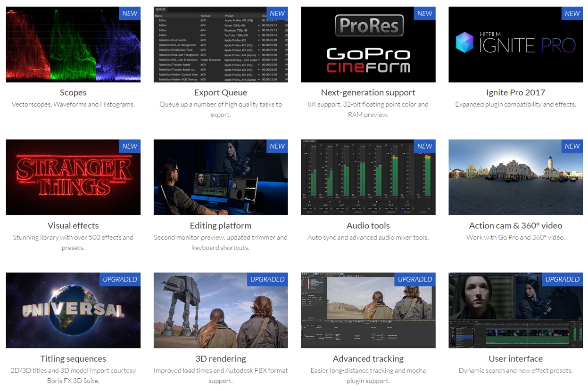The image size is (588, 391).
Task: Click 'Expanded plugin compatibility and effects.' text
Action: point(516,104)
